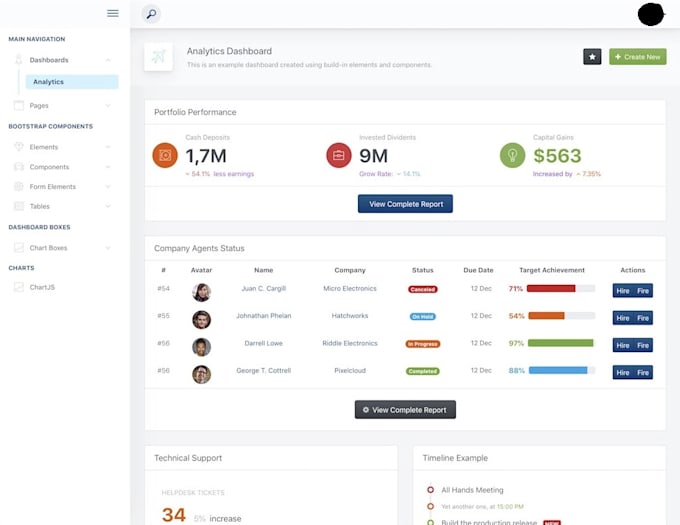Click the paper plane dashboard icon

158,57
